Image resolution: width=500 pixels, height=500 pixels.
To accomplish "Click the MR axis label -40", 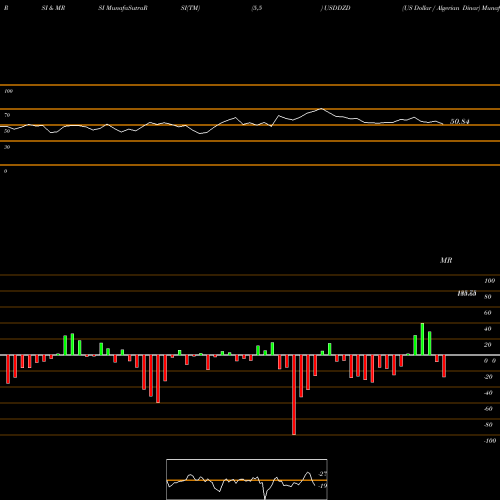I will coord(488,393).
